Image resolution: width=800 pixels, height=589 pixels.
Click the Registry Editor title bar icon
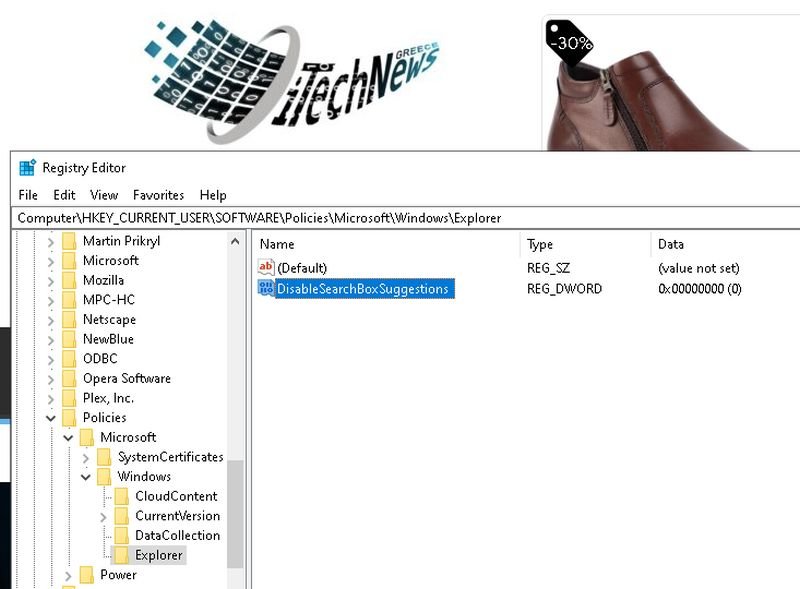27,168
